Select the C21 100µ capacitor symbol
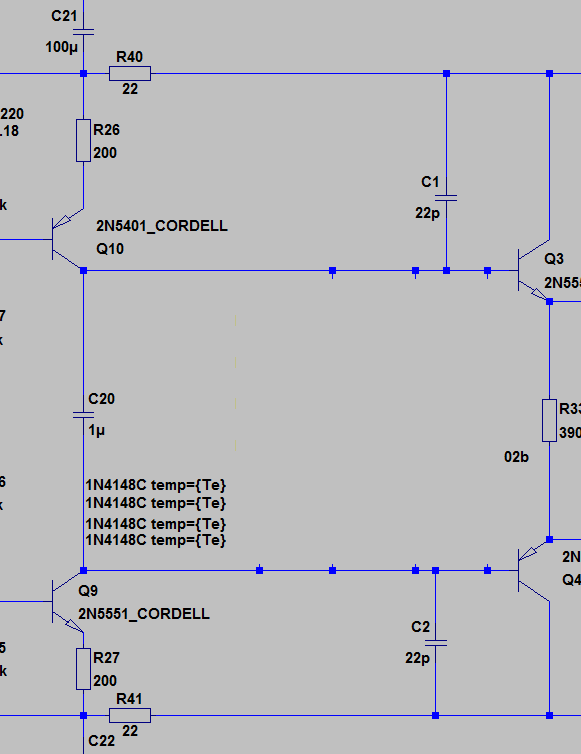This screenshot has width=581, height=754. [83, 32]
